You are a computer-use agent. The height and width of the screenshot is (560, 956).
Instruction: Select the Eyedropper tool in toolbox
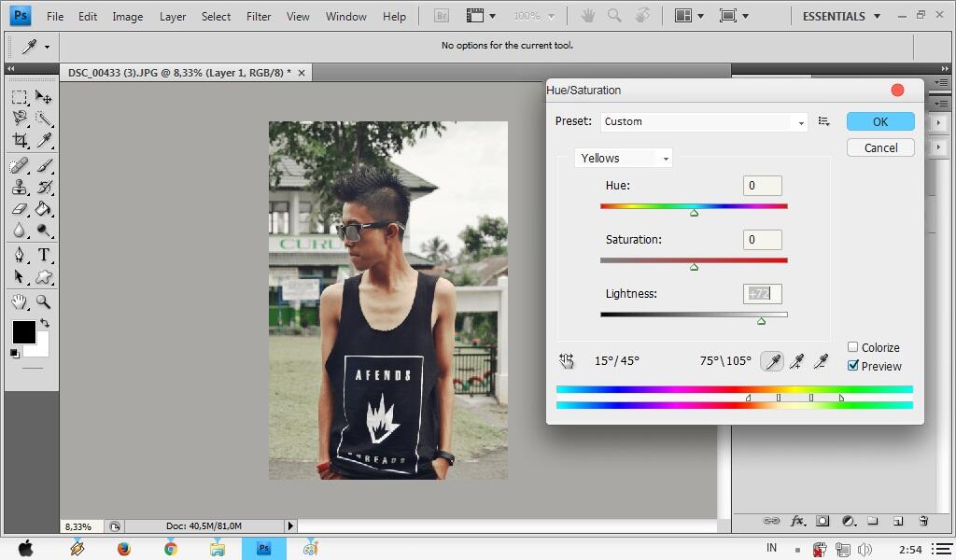tap(43, 140)
